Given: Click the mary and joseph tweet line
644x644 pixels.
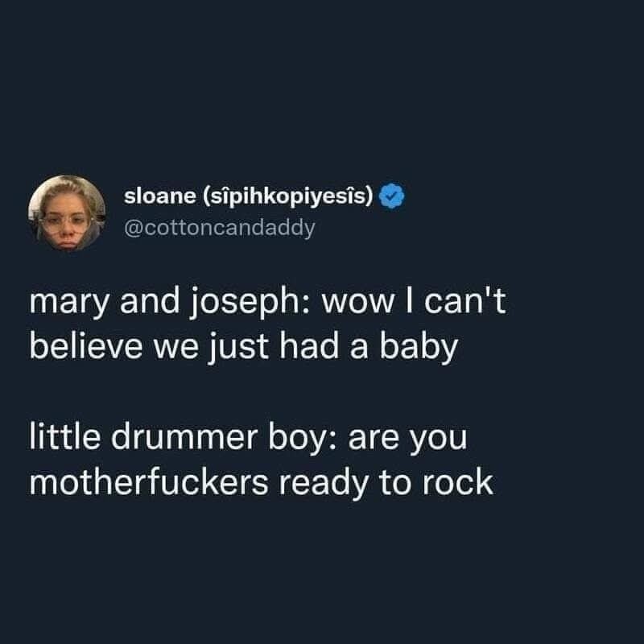Looking at the screenshot, I should [x=267, y=302].
